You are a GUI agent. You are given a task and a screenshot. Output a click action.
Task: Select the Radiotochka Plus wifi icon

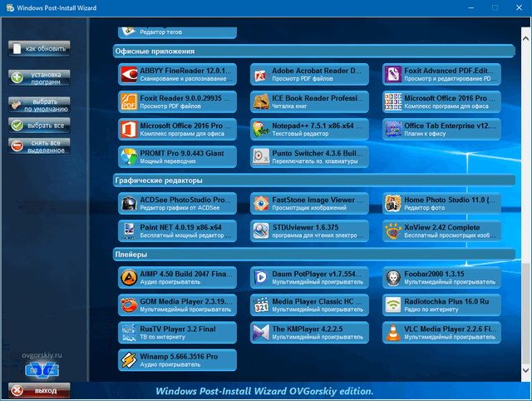[x=392, y=305]
